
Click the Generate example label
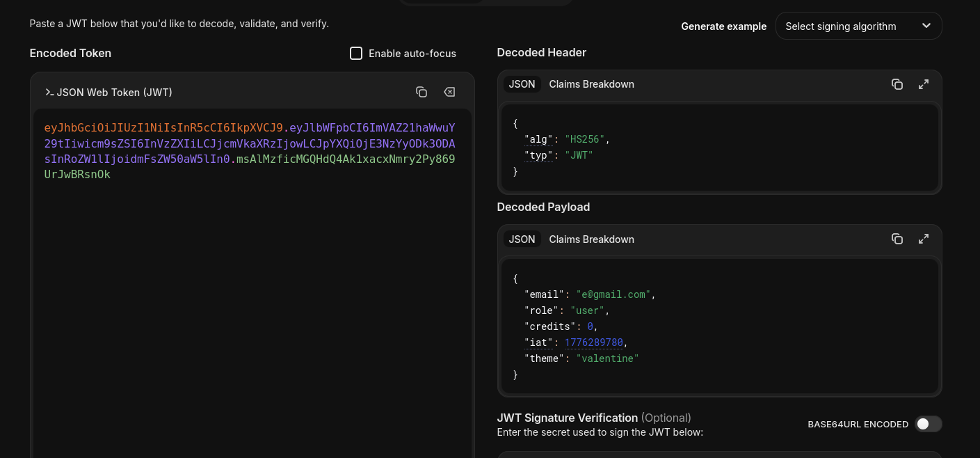click(x=724, y=26)
